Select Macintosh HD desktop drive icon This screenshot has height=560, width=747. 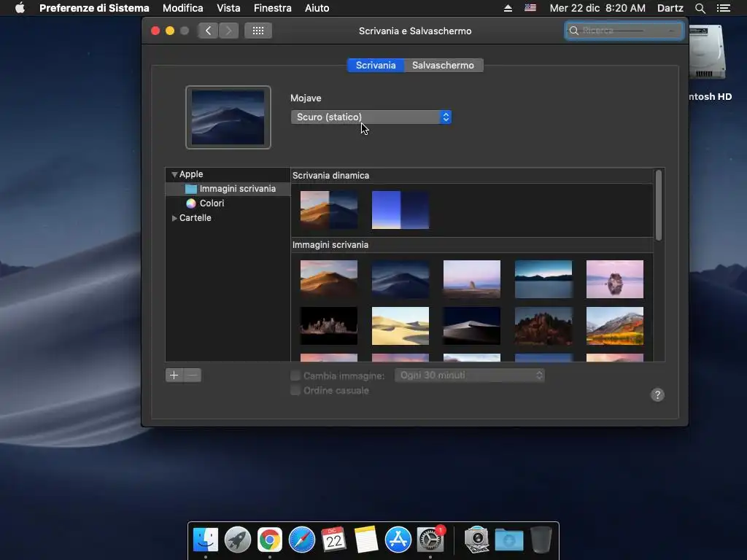pos(708,52)
